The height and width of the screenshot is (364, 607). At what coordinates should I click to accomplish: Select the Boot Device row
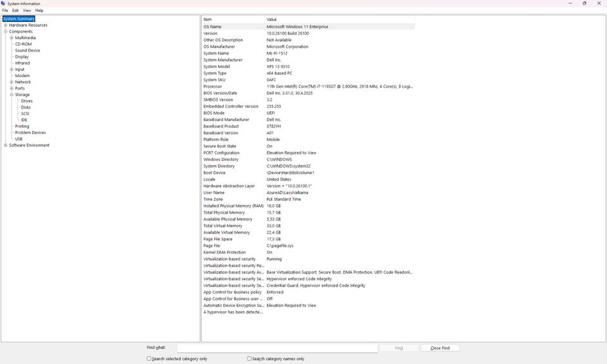click(x=308, y=173)
